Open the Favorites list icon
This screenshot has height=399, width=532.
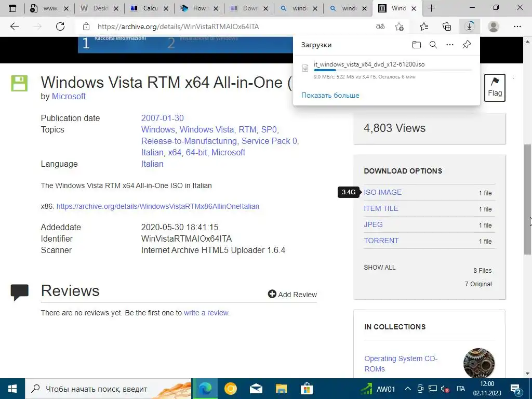tap(424, 26)
